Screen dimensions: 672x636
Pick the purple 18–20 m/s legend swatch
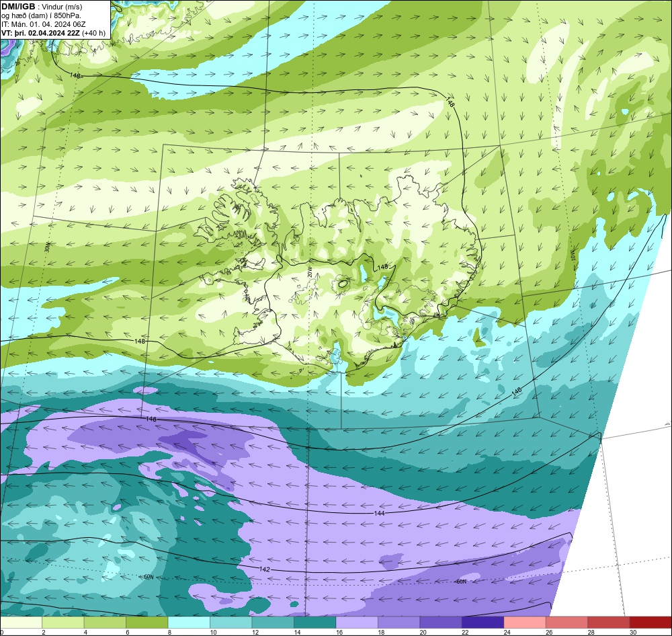tap(399, 623)
